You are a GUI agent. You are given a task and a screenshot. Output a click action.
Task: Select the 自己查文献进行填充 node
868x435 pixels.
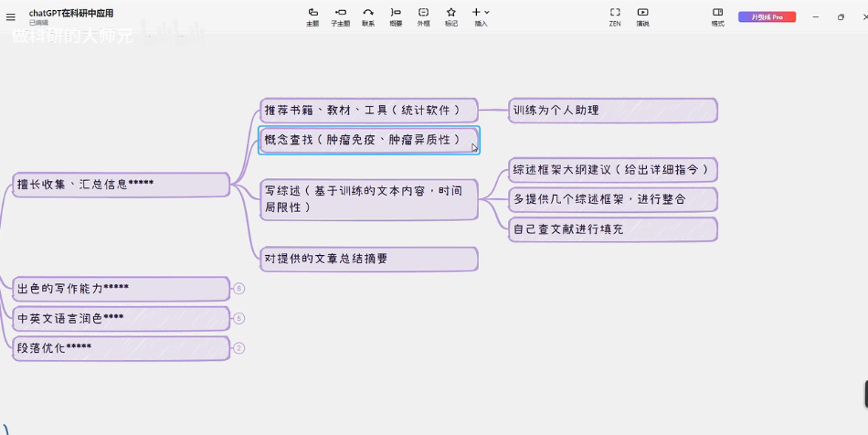point(613,229)
